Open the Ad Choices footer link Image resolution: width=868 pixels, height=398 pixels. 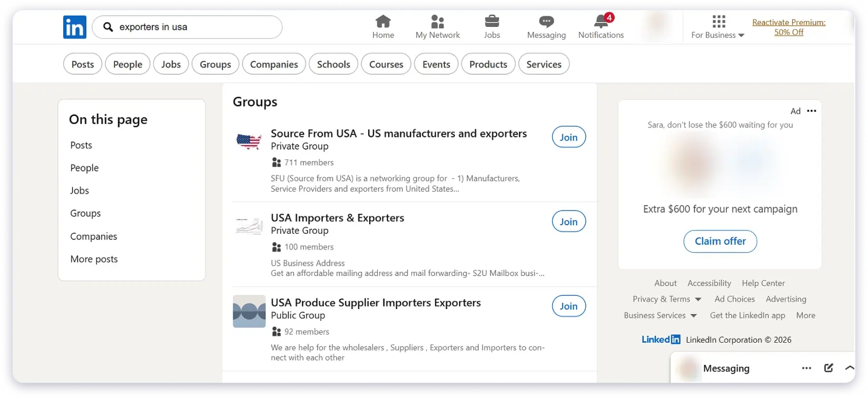coord(735,299)
